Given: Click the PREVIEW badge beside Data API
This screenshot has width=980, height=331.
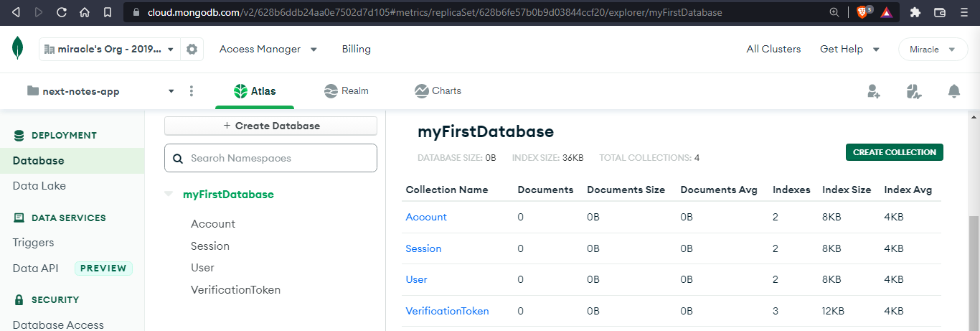Looking at the screenshot, I should [104, 269].
